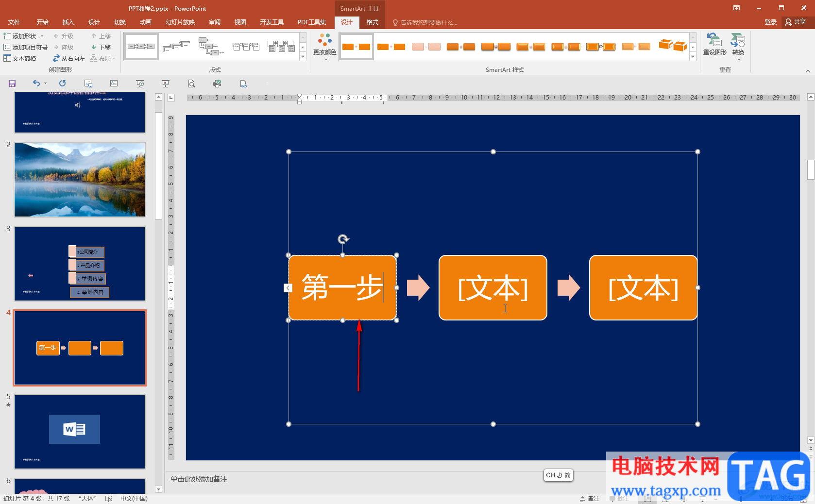Click the linked document icon in quick toolbar
Screen dimensions: 815x504
tap(243, 84)
